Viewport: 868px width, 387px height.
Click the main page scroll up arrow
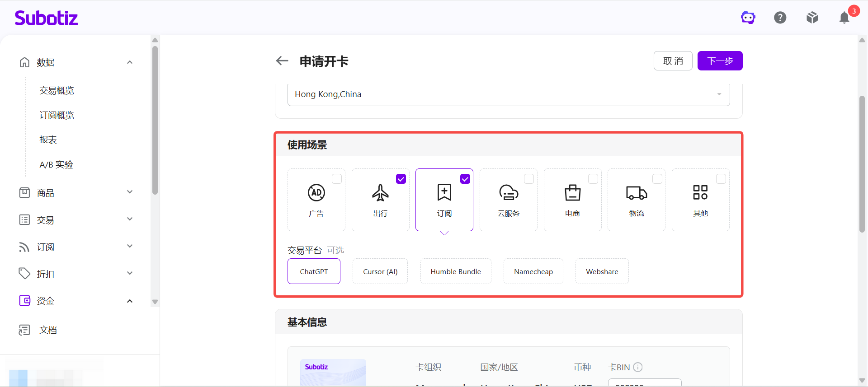click(x=862, y=40)
